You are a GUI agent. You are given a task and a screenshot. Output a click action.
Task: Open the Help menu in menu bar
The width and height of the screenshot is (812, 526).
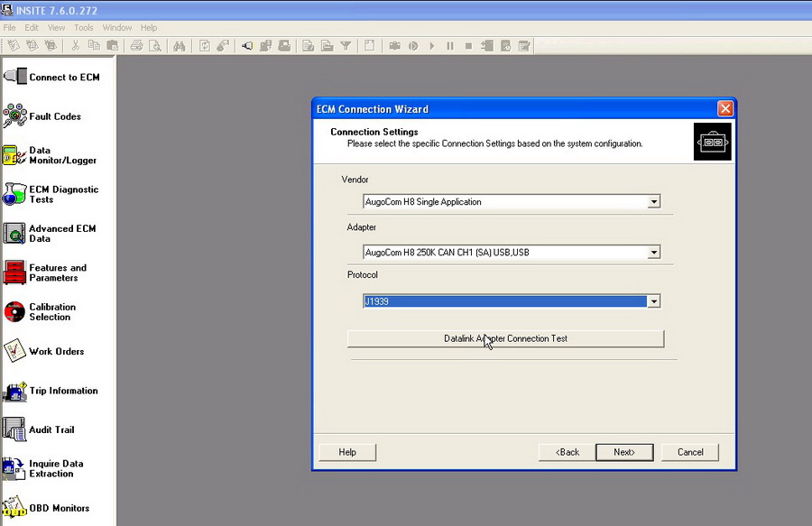(149, 27)
